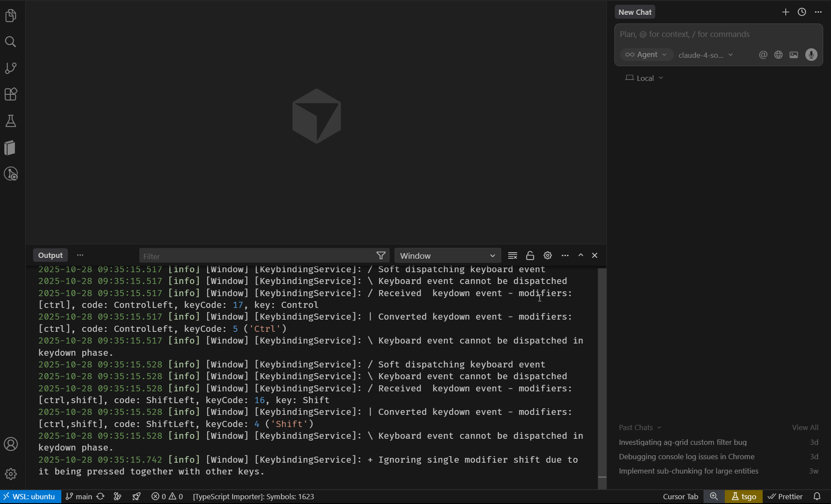Maximize the Output panel with chevron

tap(581, 256)
